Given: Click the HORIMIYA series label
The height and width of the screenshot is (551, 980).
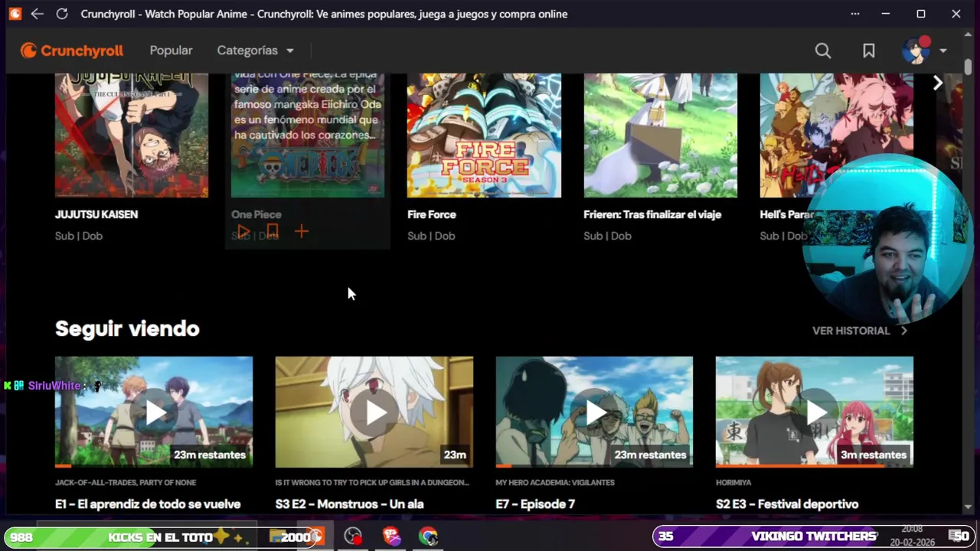Looking at the screenshot, I should tap(733, 483).
